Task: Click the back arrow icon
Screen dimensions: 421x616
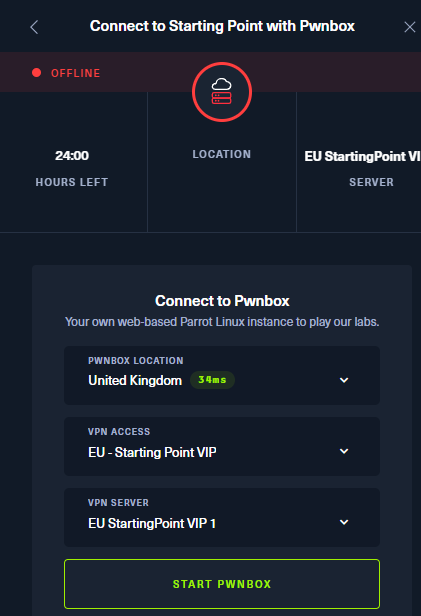Action: click(x=34, y=27)
